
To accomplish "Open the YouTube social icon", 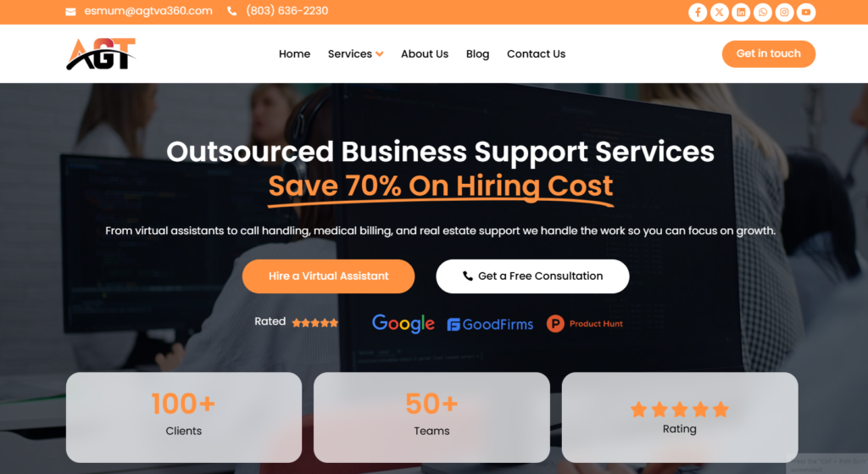I will pyautogui.click(x=806, y=12).
